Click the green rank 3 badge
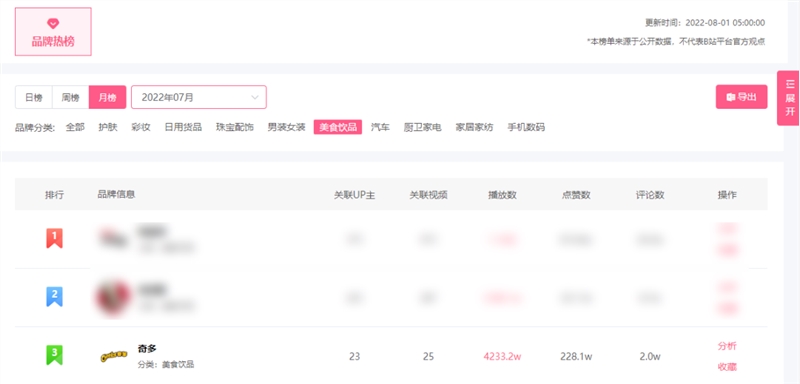The width and height of the screenshot is (800, 384). tap(54, 355)
